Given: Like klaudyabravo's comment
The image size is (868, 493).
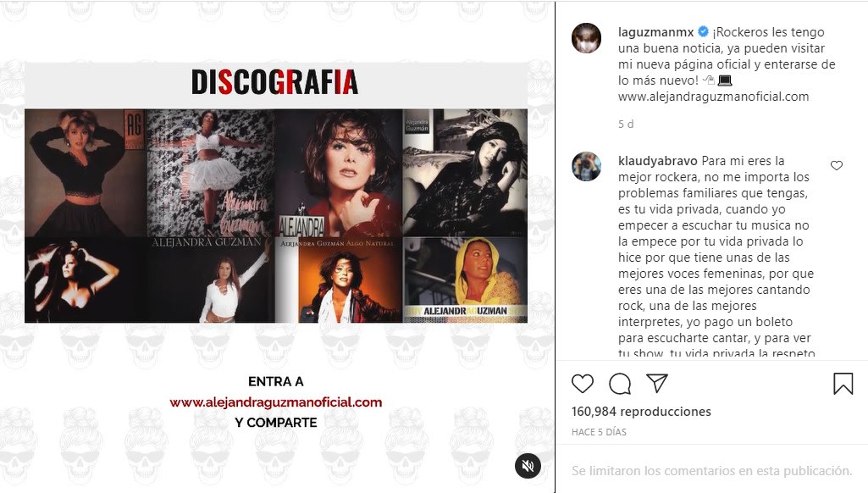Looking at the screenshot, I should [837, 165].
